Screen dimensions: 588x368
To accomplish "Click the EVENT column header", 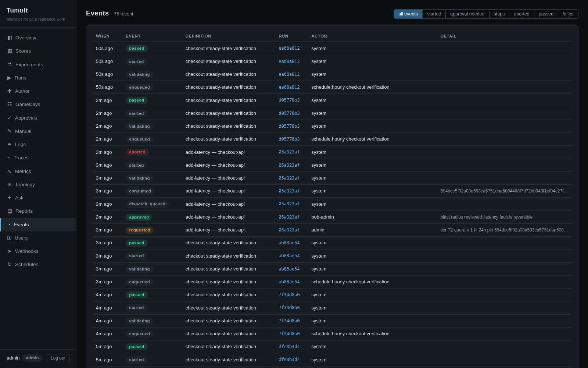I will [133, 36].
